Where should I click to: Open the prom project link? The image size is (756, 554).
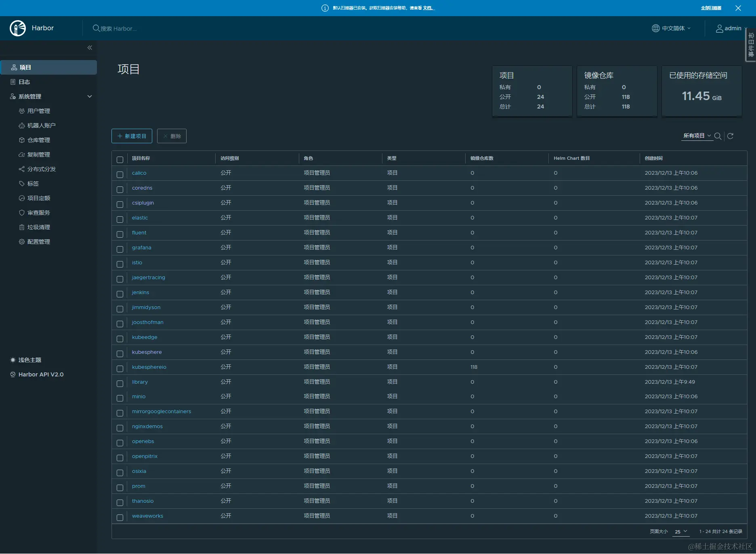coord(139,486)
